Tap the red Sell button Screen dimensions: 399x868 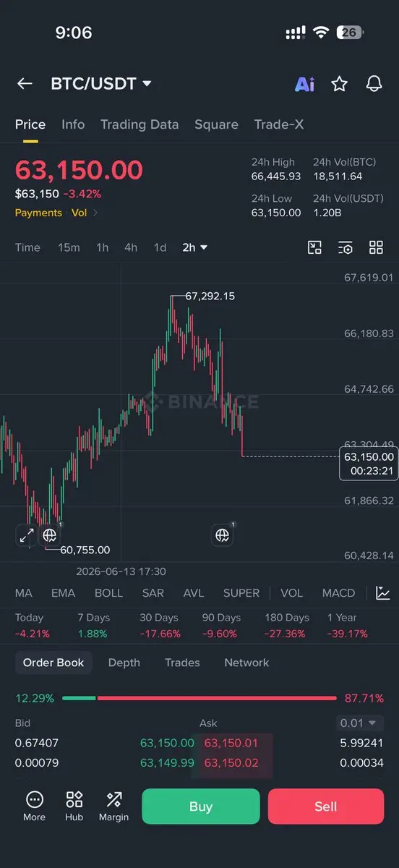tap(326, 807)
